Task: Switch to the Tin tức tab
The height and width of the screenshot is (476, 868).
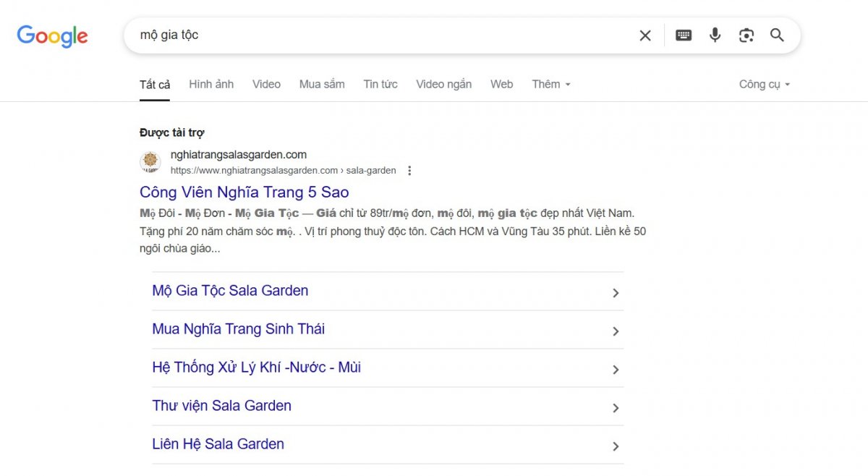Action: pyautogui.click(x=380, y=84)
